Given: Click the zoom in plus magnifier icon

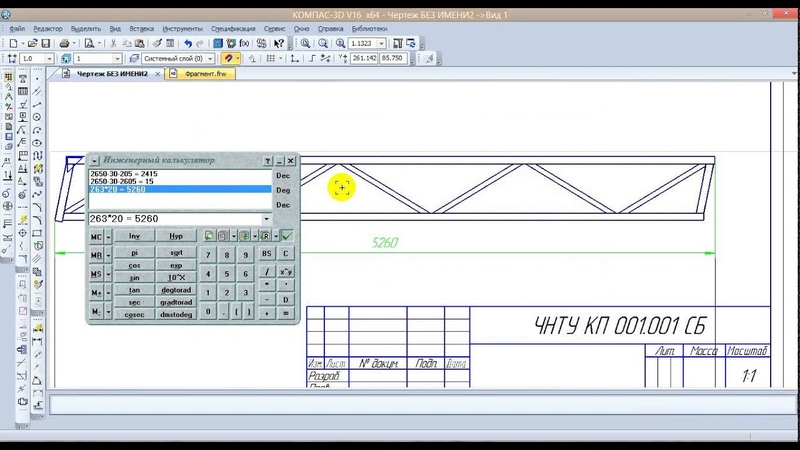Looking at the screenshot, I should tap(340, 43).
